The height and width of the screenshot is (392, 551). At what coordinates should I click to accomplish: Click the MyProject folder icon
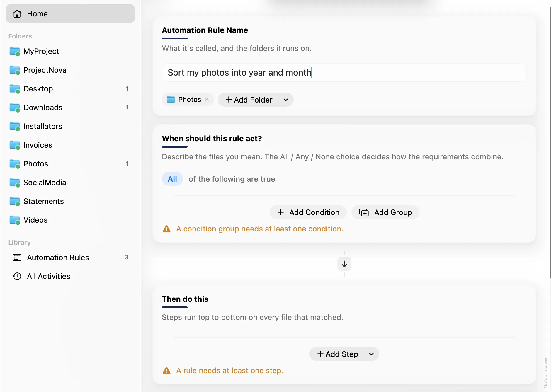[x=15, y=51]
